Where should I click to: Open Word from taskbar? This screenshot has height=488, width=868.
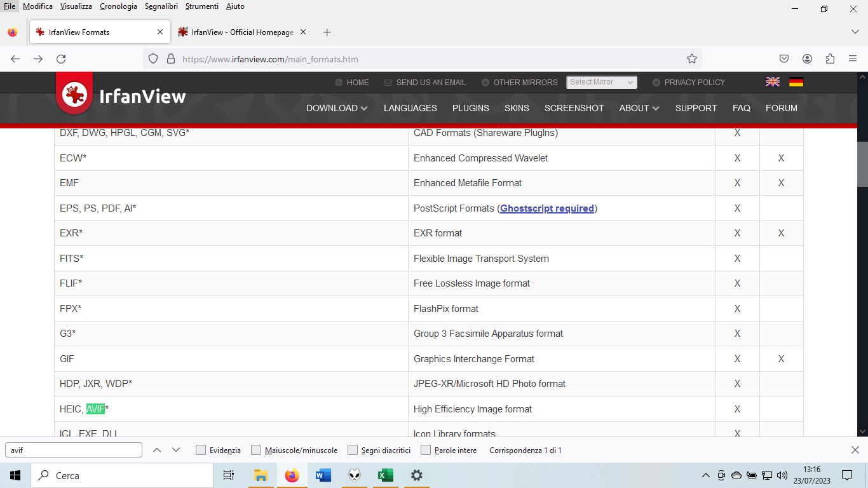tap(323, 475)
